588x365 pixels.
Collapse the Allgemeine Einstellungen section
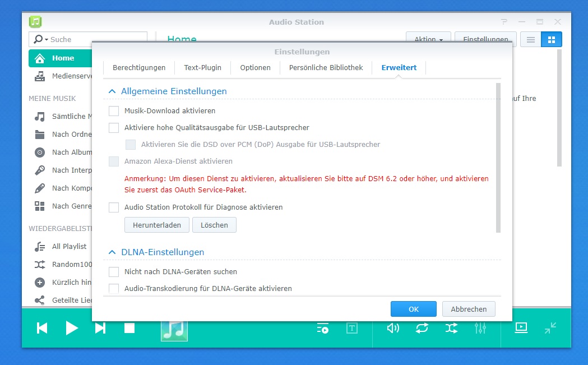[112, 91]
